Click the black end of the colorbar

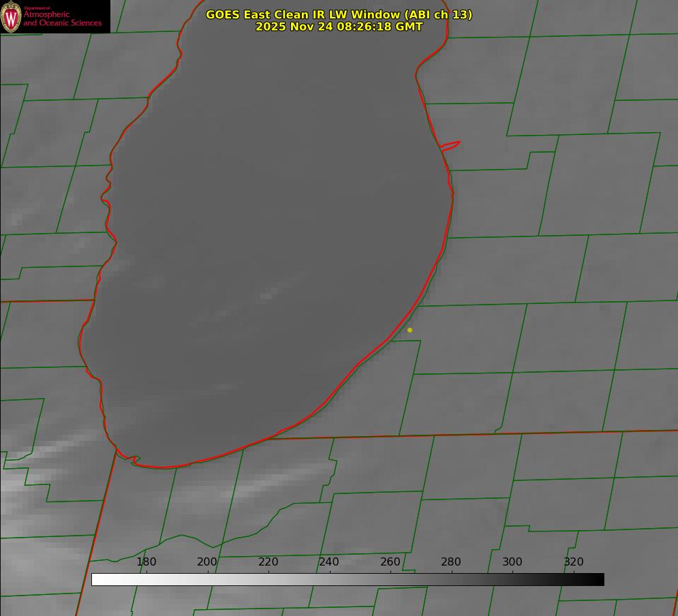coord(599,579)
